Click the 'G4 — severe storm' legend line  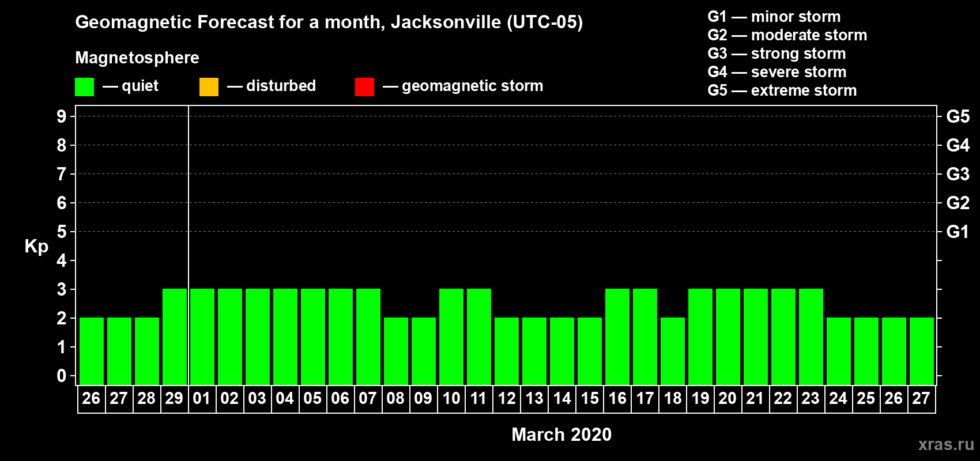pos(777,72)
